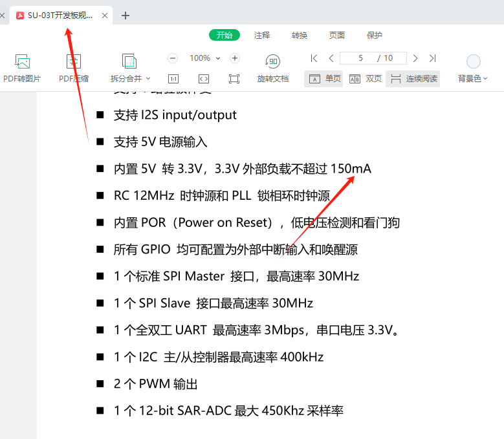Switch to 双页 double page view
The height and width of the screenshot is (439, 504).
(365, 79)
